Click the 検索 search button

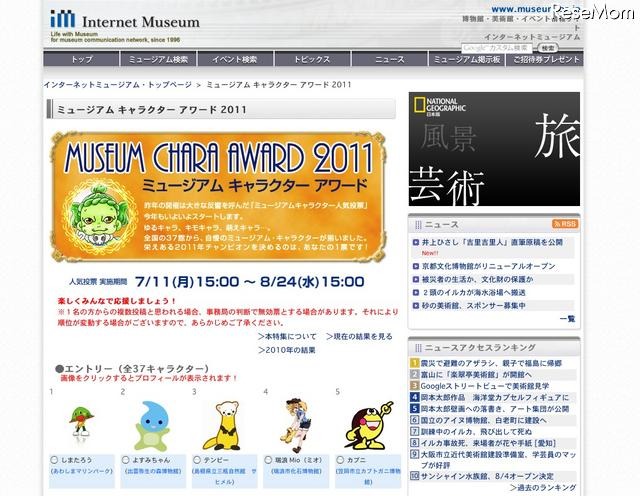pos(547,48)
